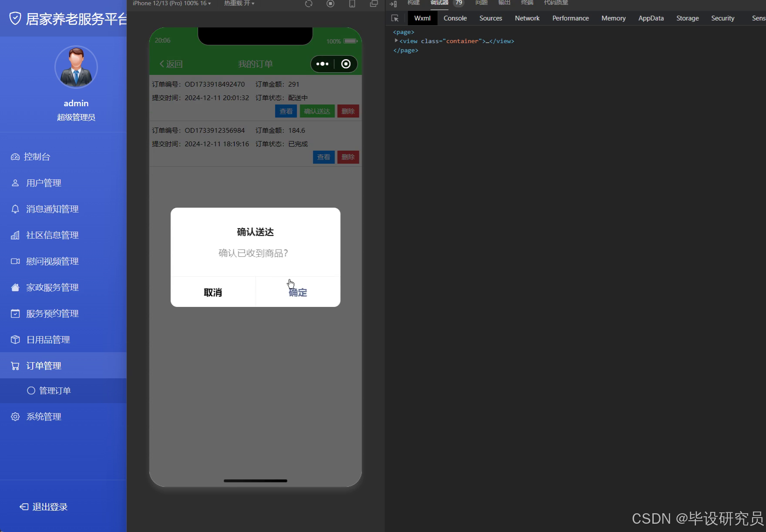766x532 pixels.
Task: Open 社区信息管理 in the sidebar
Action: (x=63, y=235)
